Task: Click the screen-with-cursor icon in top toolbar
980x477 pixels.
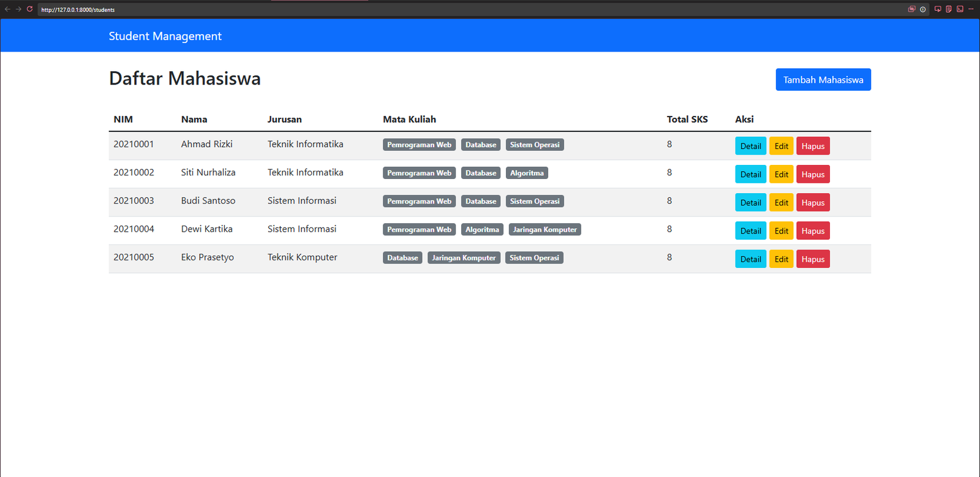Action: tap(938, 9)
